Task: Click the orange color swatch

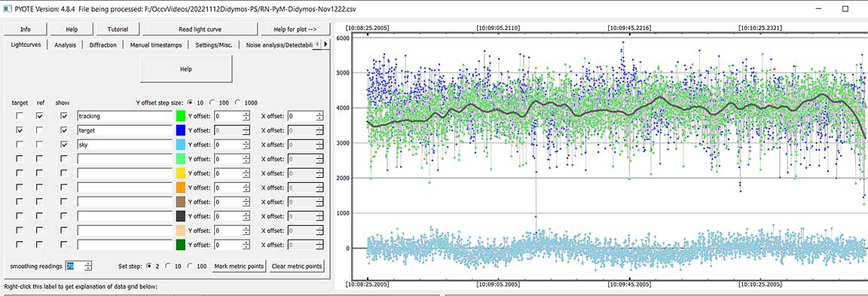Action: coord(181,188)
